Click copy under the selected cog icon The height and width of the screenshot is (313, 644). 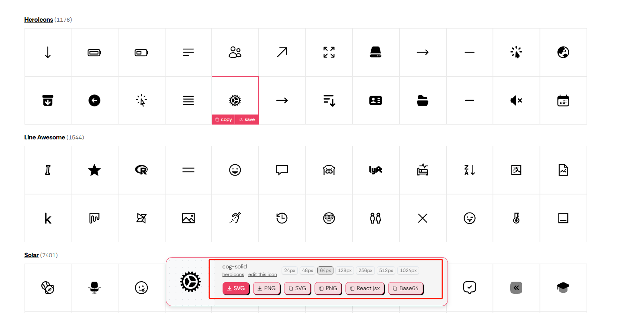click(223, 119)
